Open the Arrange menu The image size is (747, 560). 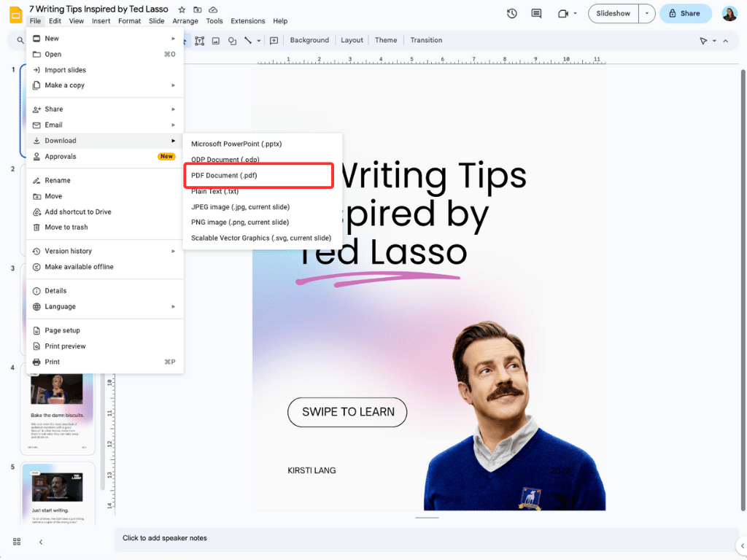point(185,21)
